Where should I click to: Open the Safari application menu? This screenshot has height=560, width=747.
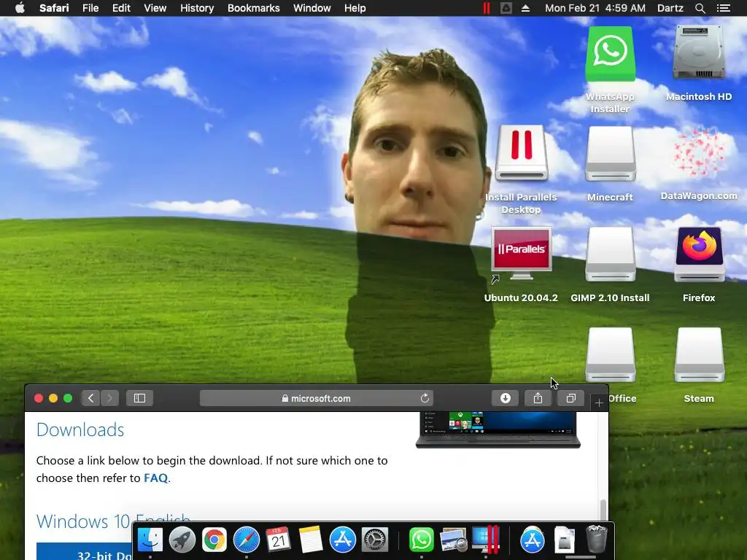[x=54, y=8]
